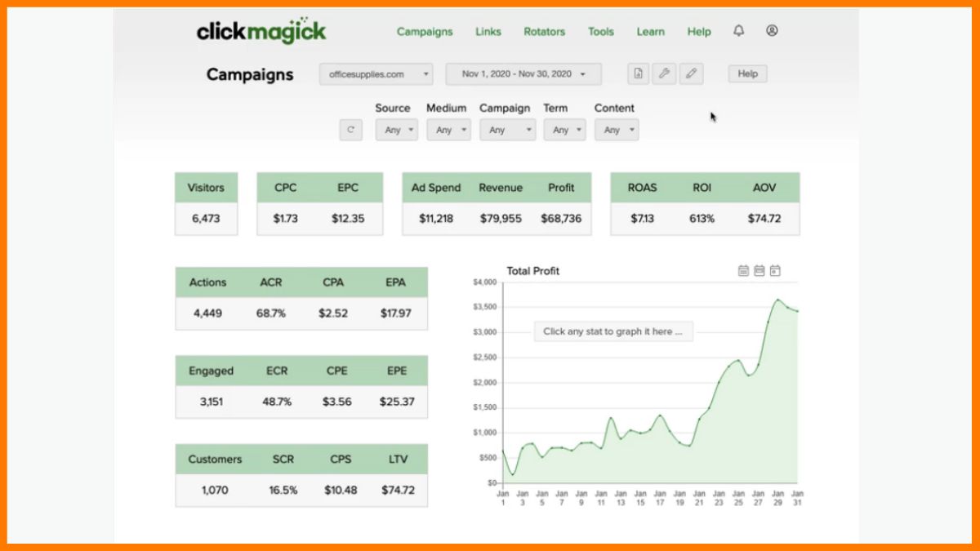
Task: Open the Tools menu in navigation
Action: [600, 32]
